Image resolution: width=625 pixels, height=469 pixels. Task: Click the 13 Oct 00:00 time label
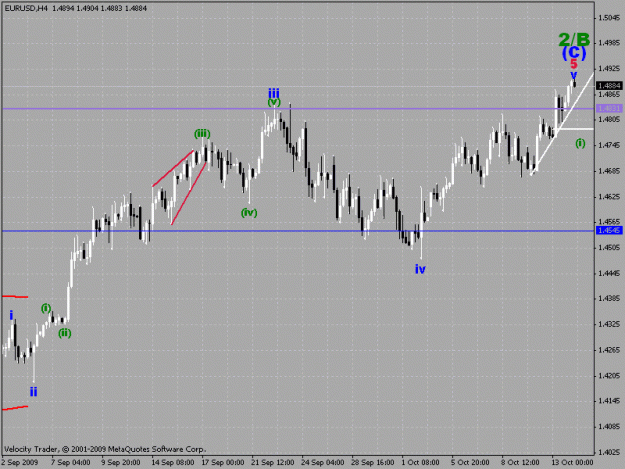click(x=572, y=462)
